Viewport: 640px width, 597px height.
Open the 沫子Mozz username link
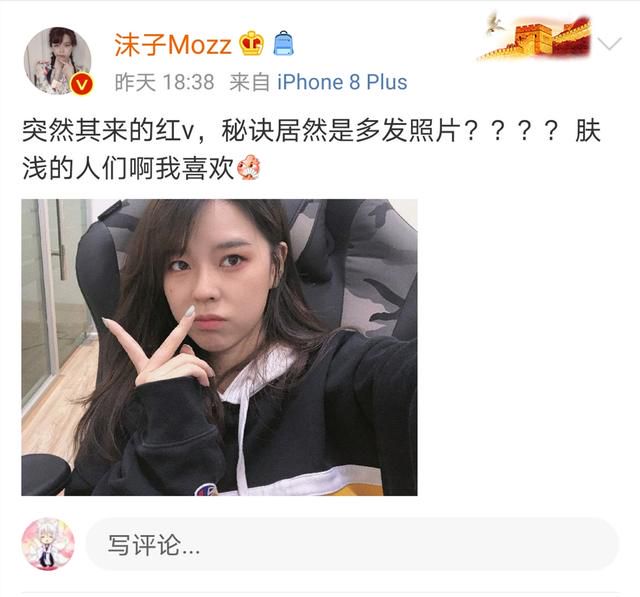pyautogui.click(x=173, y=44)
